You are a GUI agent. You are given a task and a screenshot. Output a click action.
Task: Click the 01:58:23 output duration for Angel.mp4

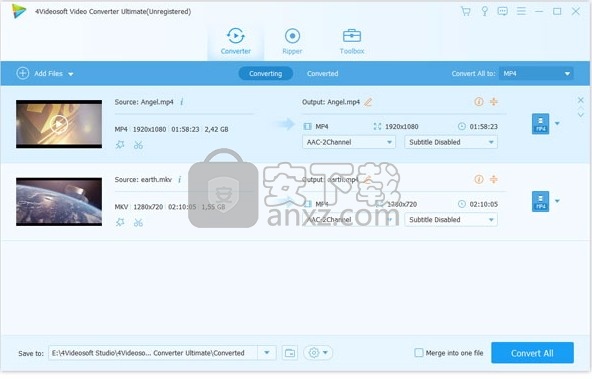483,126
